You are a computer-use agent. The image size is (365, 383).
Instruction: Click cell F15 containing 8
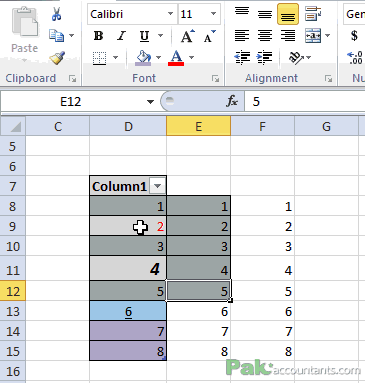click(262, 351)
